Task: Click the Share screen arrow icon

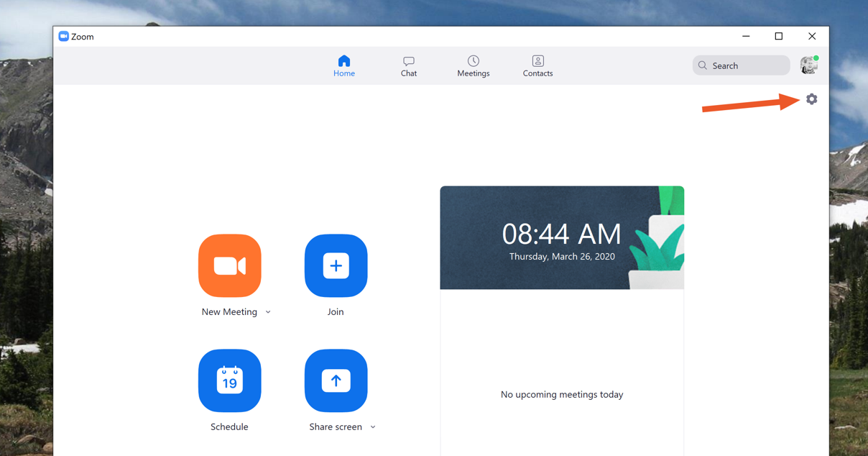Action: (336, 381)
